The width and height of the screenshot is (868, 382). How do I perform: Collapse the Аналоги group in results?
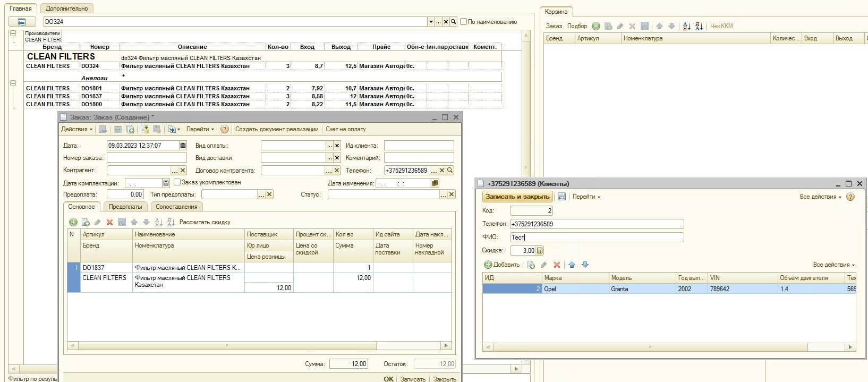coord(13,83)
